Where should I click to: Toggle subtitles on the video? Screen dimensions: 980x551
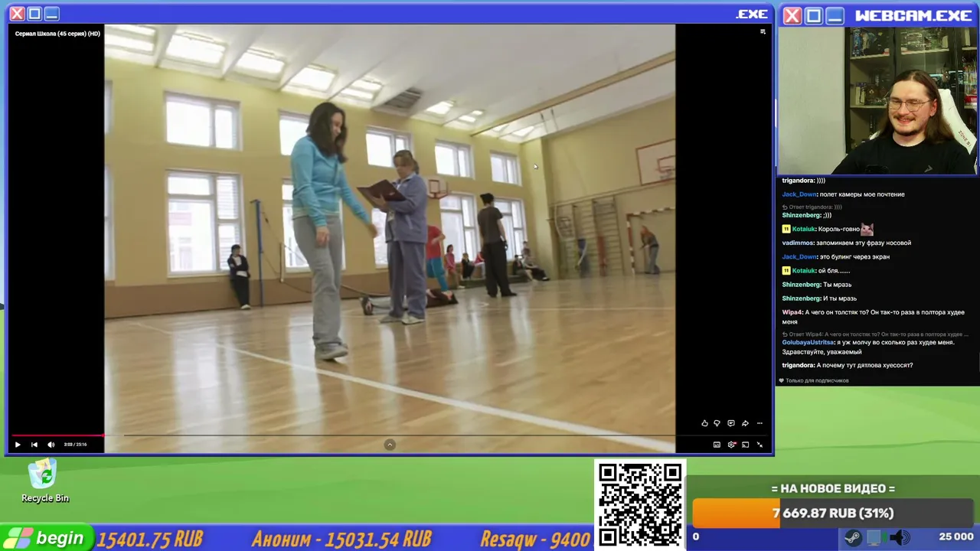[x=717, y=445]
